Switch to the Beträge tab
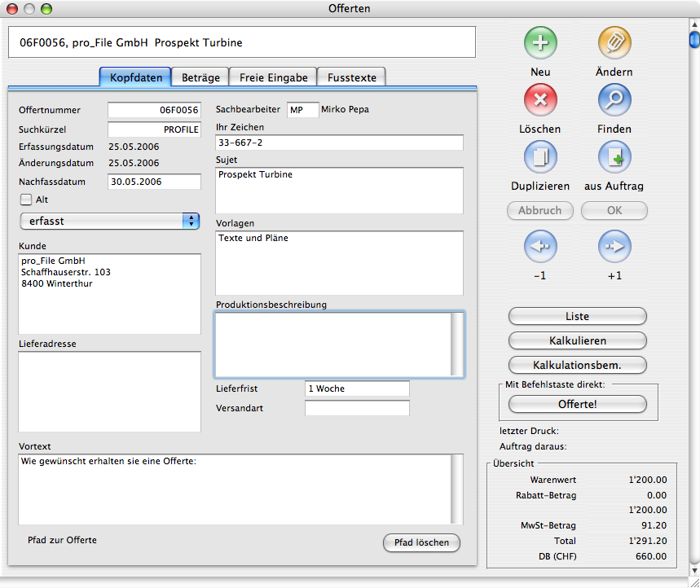Screen dimensions: 700x588 200,77
